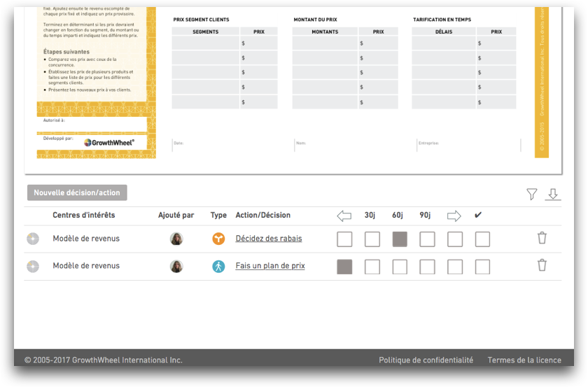Click the checkmark column header
This screenshot has width=588, height=387.
[x=477, y=215]
